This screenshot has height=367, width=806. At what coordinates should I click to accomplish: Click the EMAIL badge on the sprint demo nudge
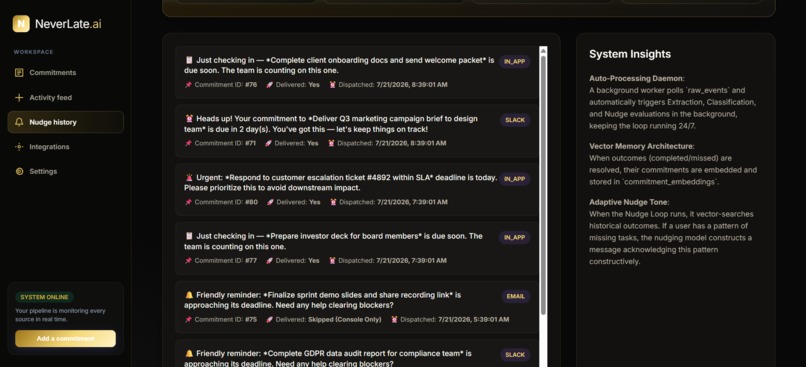point(516,297)
